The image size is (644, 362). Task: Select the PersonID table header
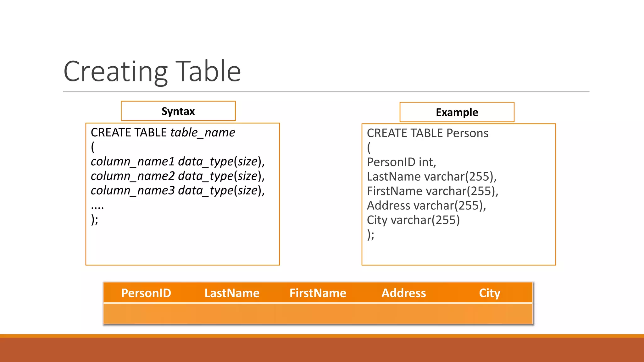pos(146,293)
